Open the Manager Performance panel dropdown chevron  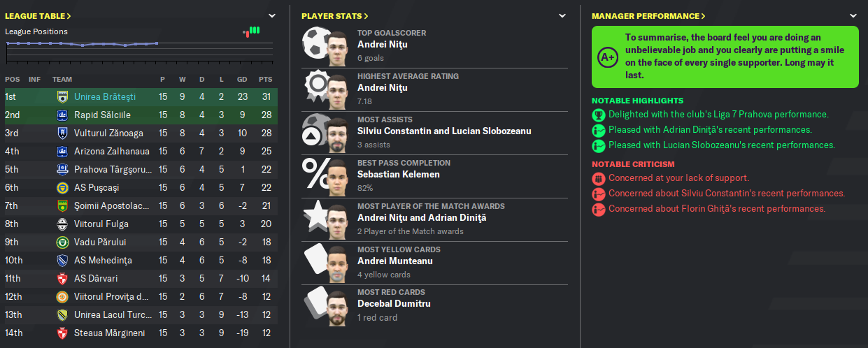pos(853,15)
